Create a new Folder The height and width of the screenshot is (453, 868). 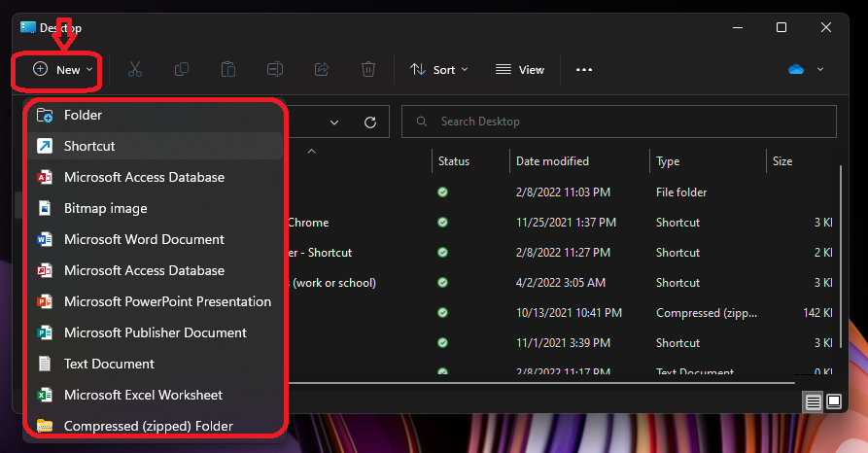pos(156,115)
